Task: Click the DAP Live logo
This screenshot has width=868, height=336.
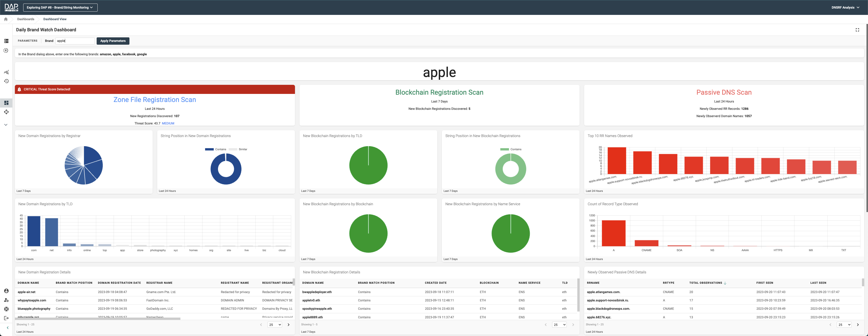Action: click(11, 7)
